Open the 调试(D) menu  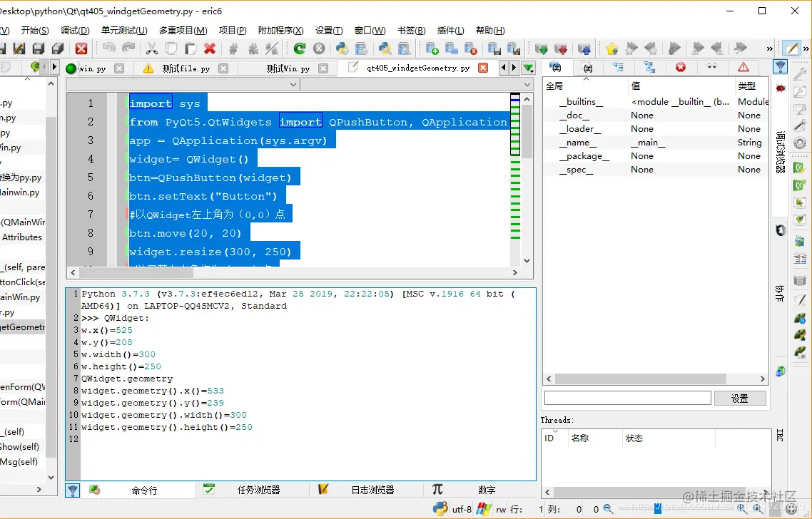coord(75,31)
